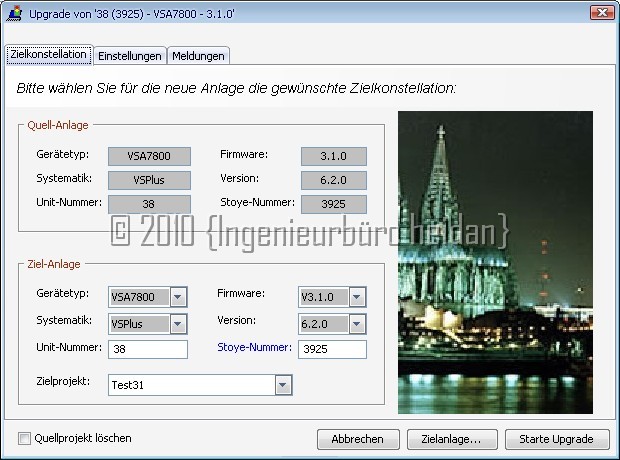Close the Upgrade dialog window
The height and width of the screenshot is (460, 620).
[x=601, y=12]
